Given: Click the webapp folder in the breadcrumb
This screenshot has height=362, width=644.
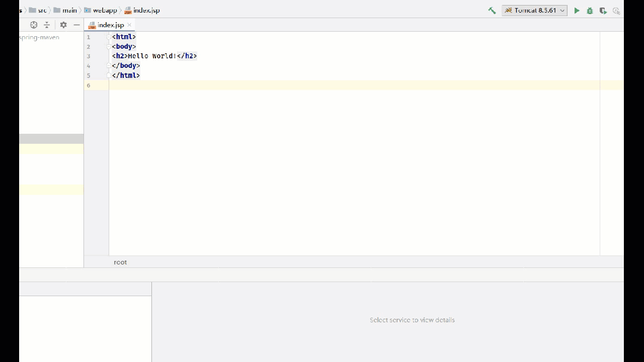Looking at the screenshot, I should (101, 11).
